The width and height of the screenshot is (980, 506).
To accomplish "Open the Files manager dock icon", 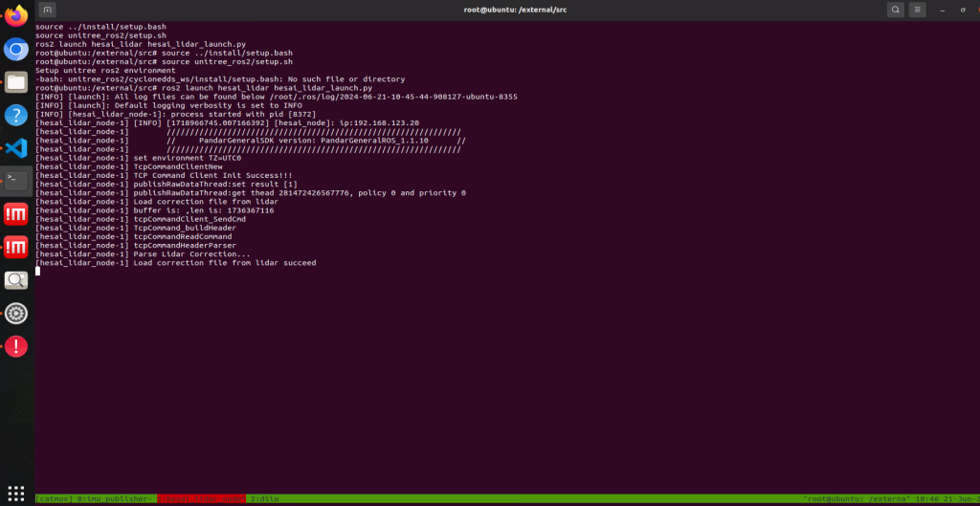I will 16,82.
